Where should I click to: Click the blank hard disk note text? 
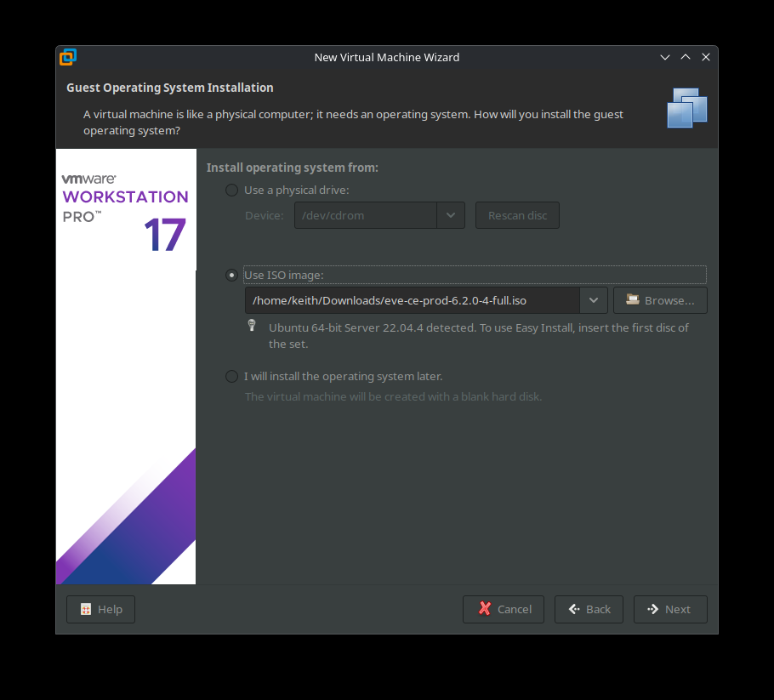394,397
